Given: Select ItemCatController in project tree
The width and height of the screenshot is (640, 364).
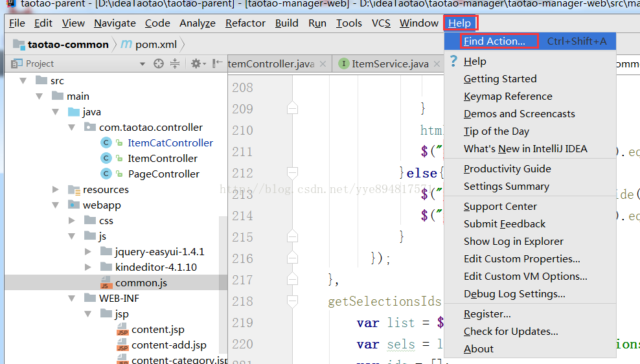Looking at the screenshot, I should click(x=170, y=143).
